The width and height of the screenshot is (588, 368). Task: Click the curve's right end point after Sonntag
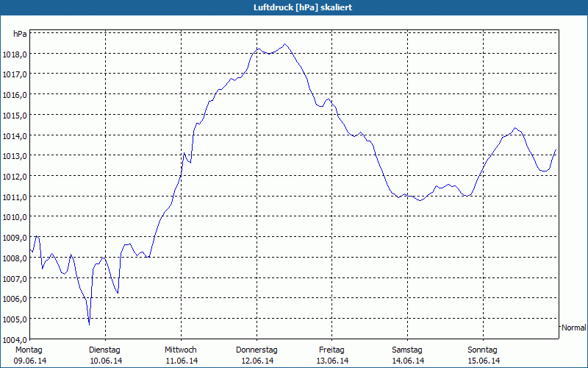click(x=556, y=149)
